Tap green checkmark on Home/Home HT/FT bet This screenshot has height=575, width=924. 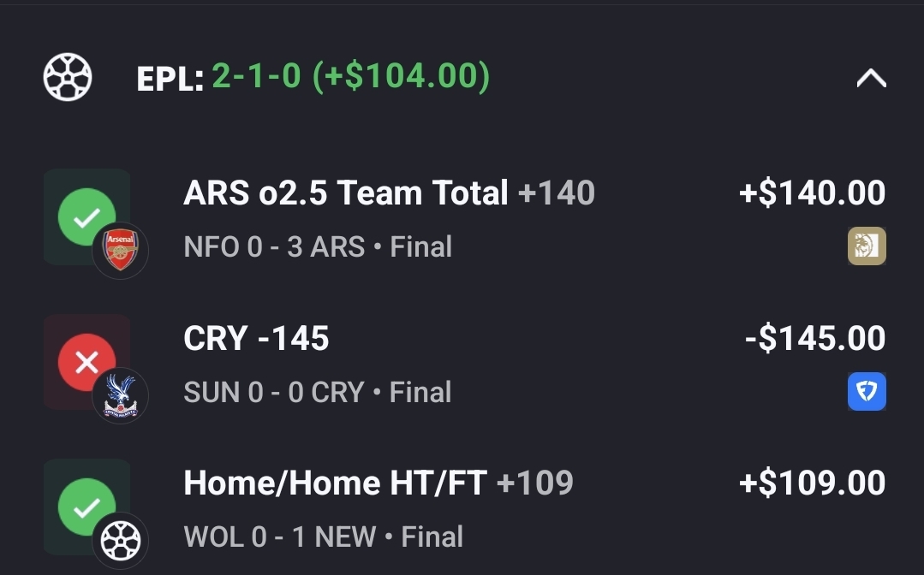click(86, 507)
